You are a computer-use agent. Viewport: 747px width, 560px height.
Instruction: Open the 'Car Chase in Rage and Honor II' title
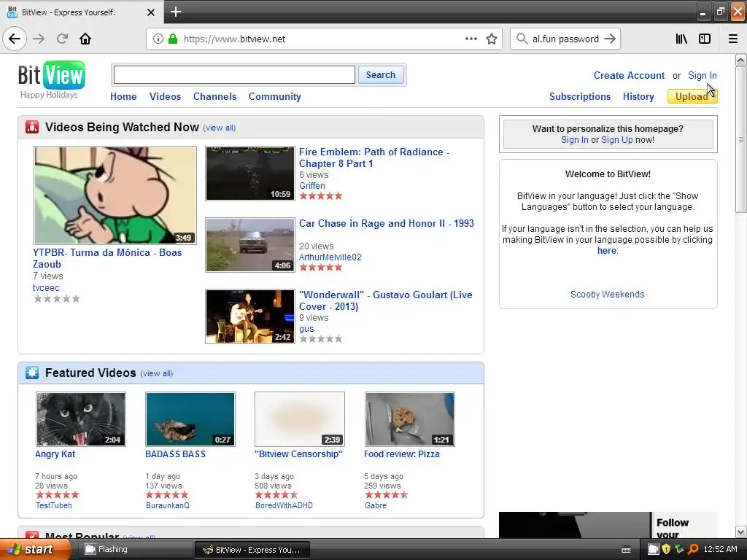click(x=387, y=223)
